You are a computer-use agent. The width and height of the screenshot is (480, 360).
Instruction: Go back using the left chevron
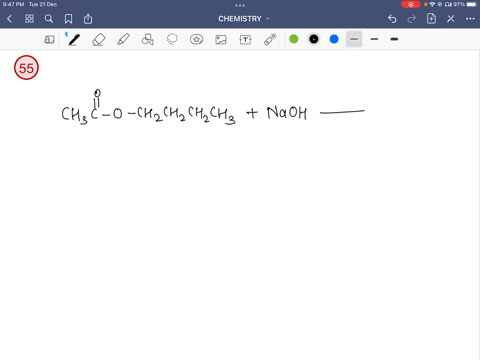9,19
